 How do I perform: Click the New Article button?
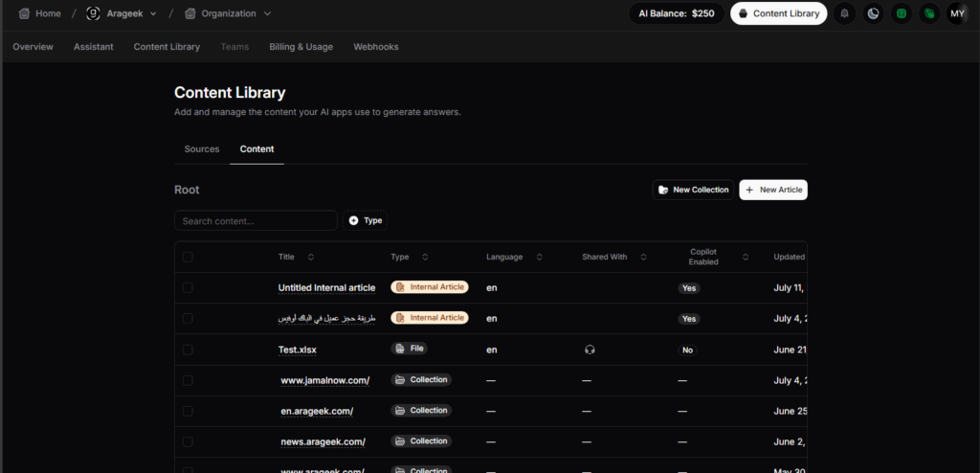pos(772,190)
